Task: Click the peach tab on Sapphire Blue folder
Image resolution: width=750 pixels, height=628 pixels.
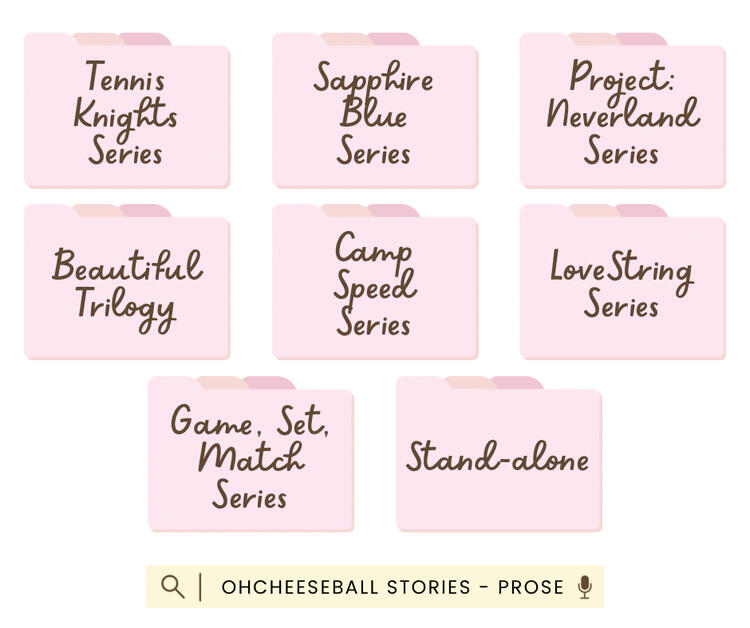Action: (345, 39)
